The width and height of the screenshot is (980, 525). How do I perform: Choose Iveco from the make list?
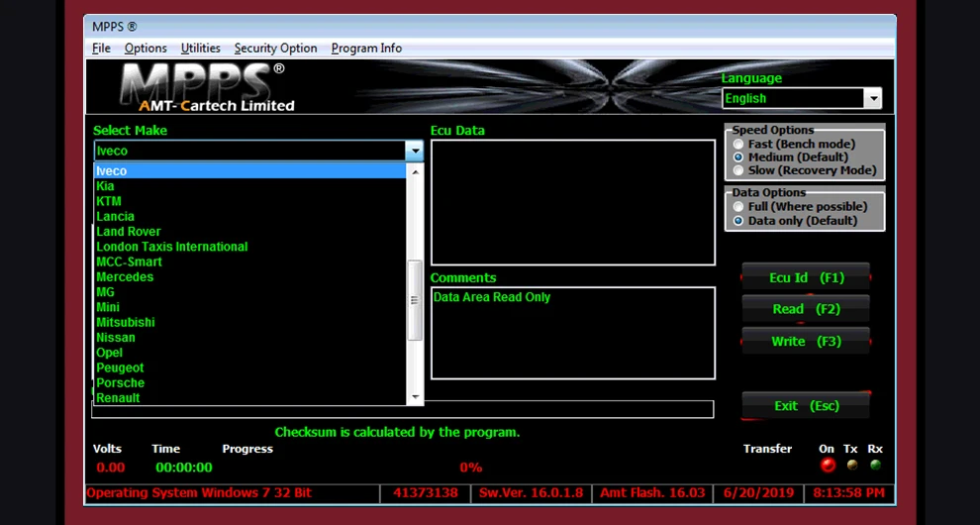coord(250,170)
